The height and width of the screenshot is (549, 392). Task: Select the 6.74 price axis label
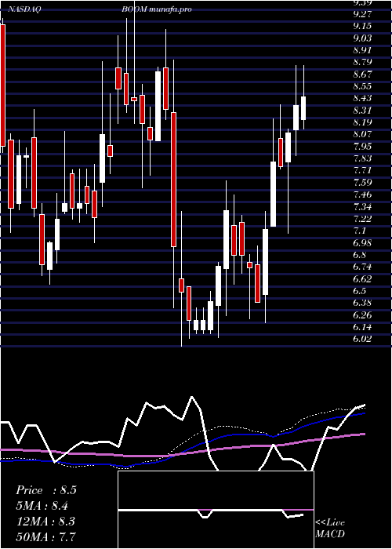coord(362,267)
